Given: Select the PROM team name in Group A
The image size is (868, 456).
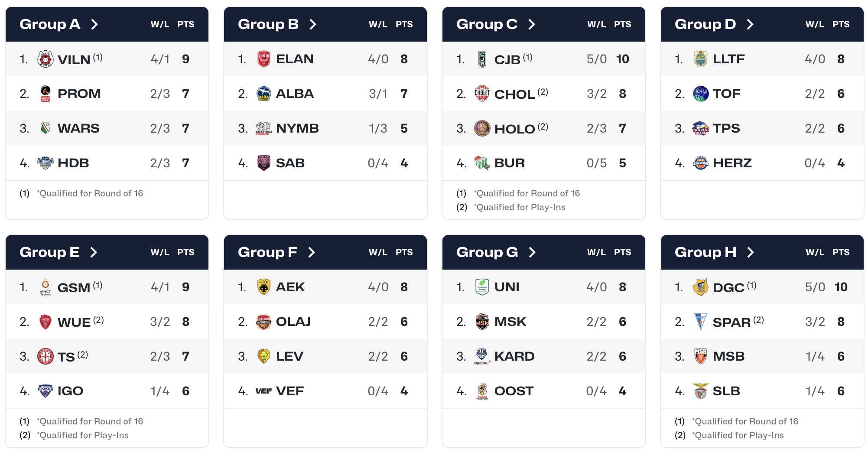Looking at the screenshot, I should click(79, 94).
